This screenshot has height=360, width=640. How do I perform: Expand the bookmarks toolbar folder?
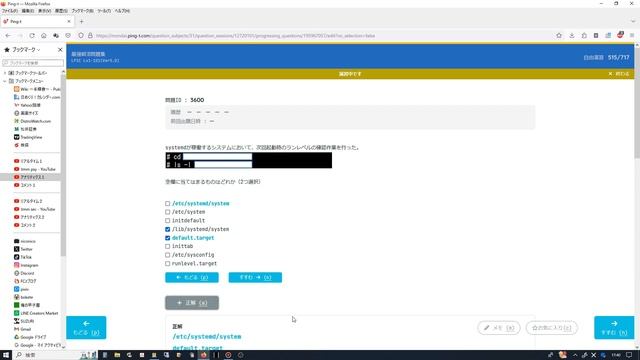pyautogui.click(x=5, y=73)
